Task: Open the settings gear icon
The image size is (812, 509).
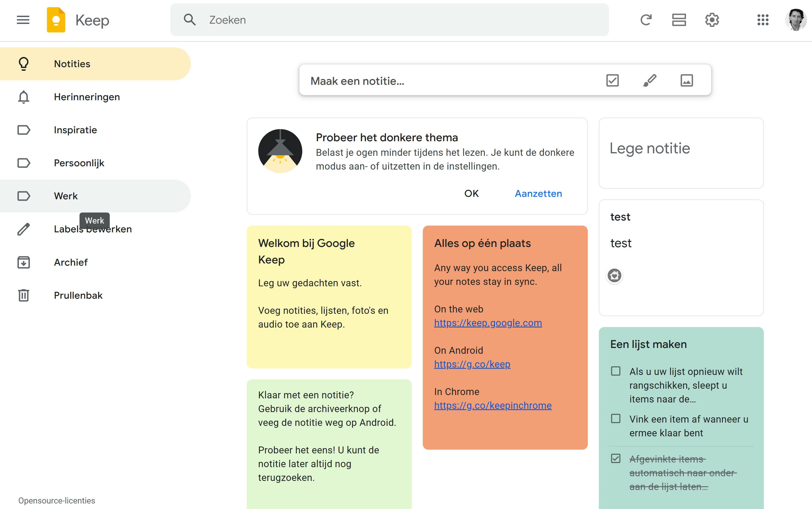Action: click(x=712, y=20)
